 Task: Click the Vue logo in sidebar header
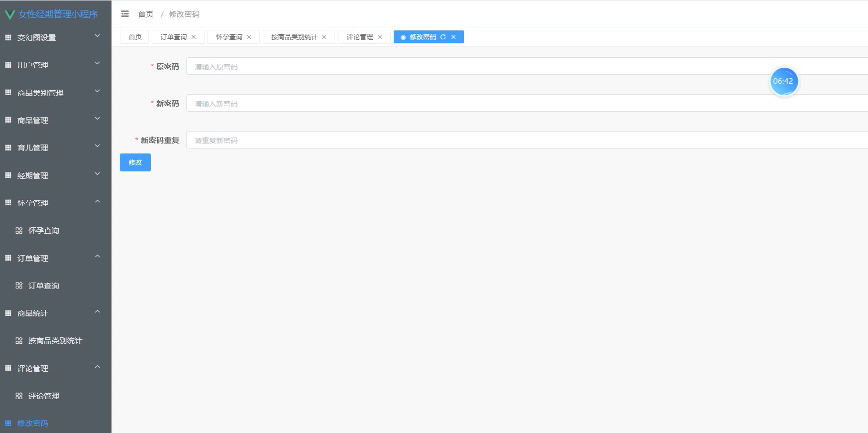[x=9, y=14]
